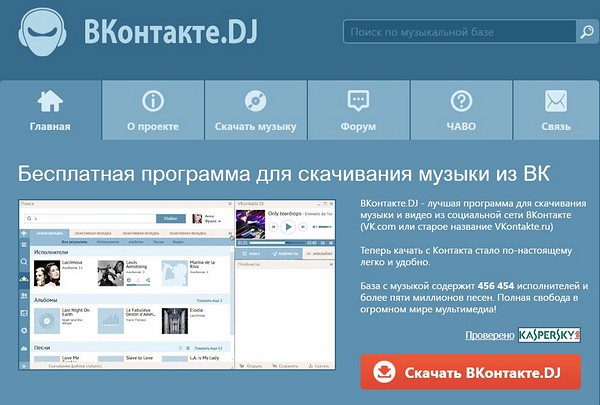Click the magnifier icon in preview sidebar
Screen dimensions: 600x405
[24, 262]
